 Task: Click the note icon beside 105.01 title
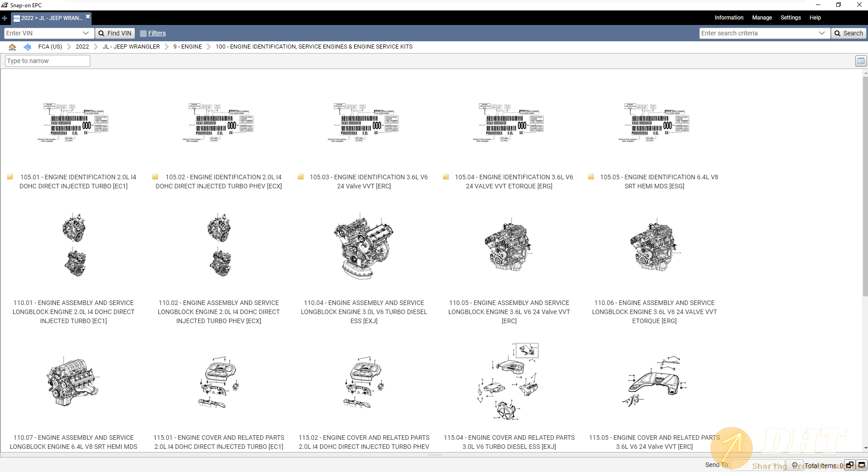click(10, 177)
